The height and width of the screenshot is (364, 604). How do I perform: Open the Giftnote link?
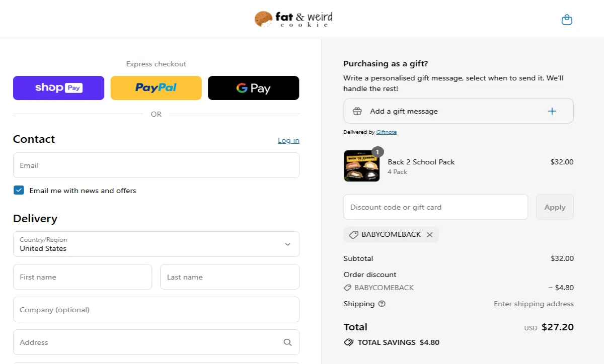point(387,132)
